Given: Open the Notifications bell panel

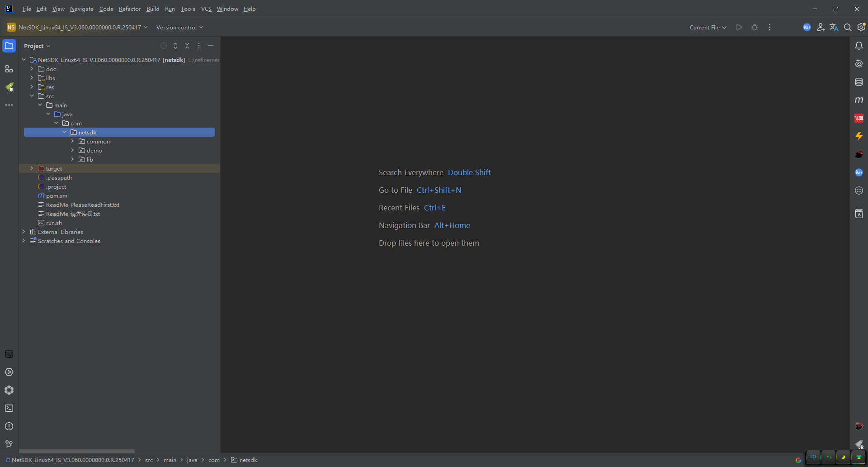Looking at the screenshot, I should pos(859,45).
